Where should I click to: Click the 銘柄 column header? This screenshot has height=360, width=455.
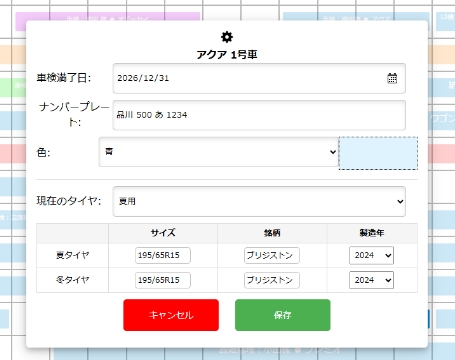pos(272,233)
